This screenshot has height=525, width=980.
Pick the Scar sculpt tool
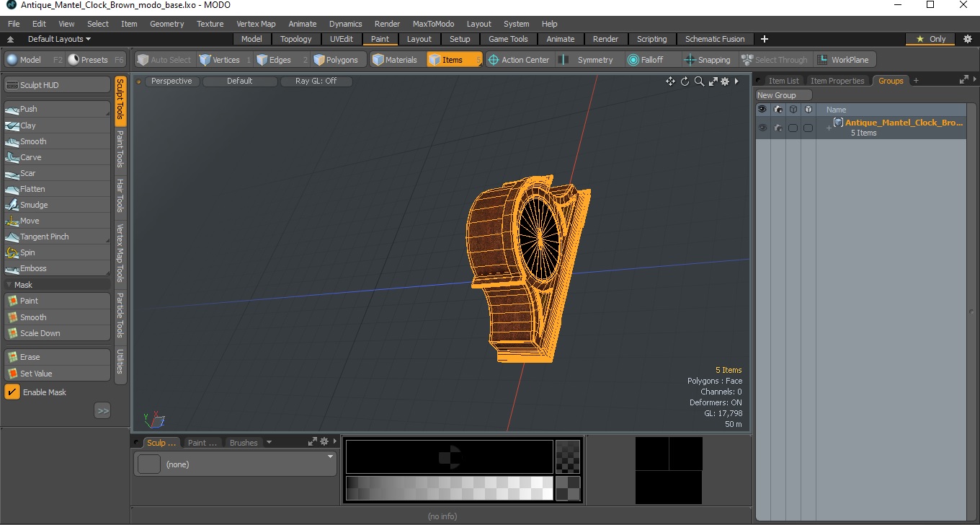[x=57, y=173]
